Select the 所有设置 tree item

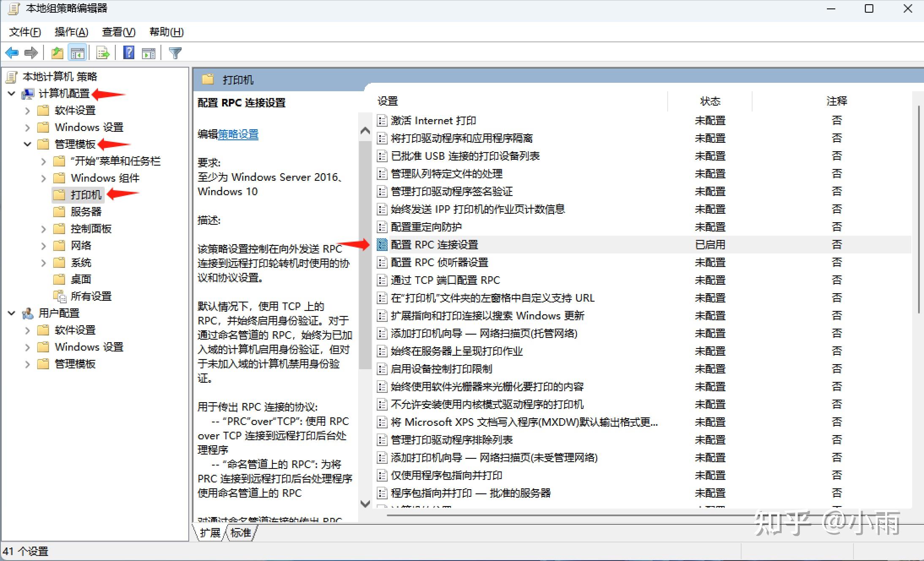(91, 297)
